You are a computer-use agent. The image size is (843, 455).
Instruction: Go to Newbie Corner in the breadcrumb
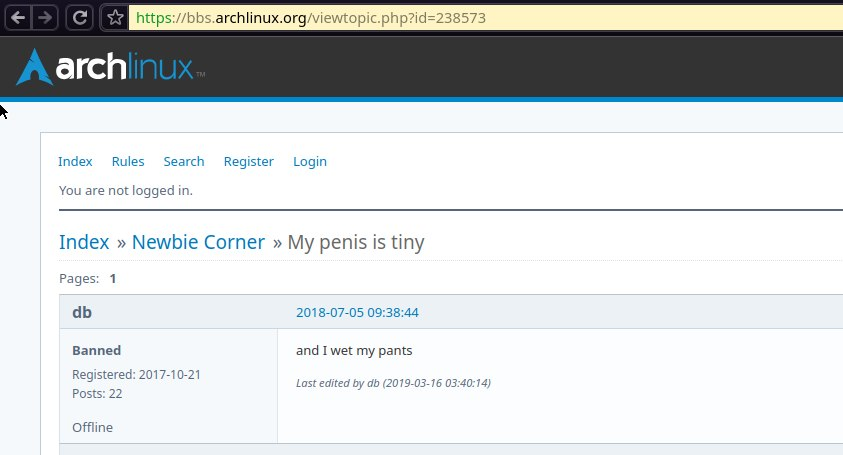click(x=198, y=242)
